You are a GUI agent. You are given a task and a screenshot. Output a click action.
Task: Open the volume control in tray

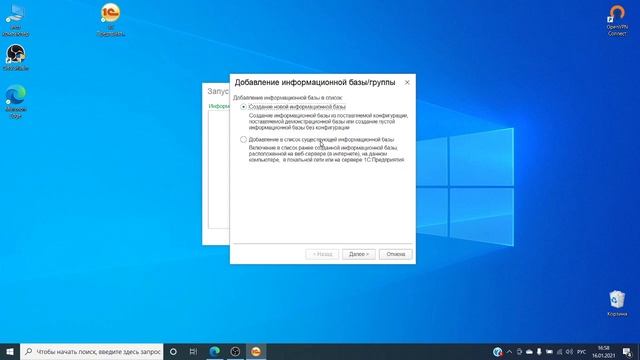(x=569, y=351)
